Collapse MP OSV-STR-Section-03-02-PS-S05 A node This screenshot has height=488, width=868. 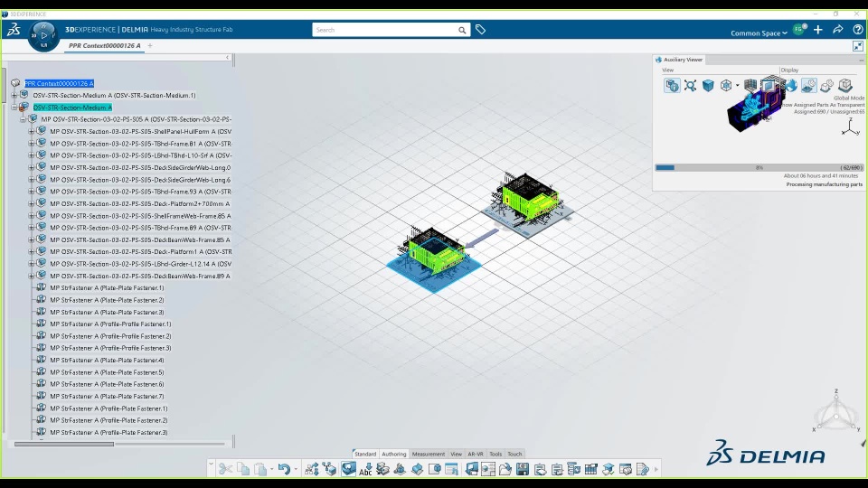[x=23, y=119]
